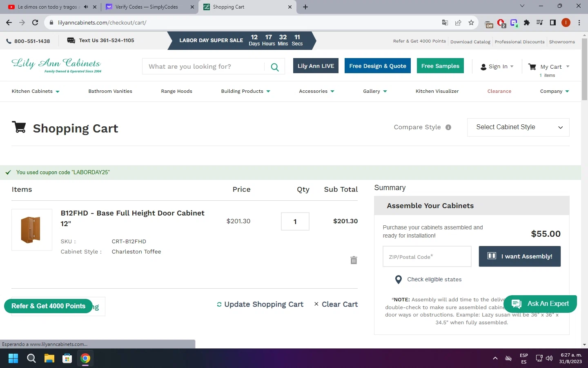Viewport: 588px width, 368px height.
Task: Click the translate page icon
Action: (445, 22)
